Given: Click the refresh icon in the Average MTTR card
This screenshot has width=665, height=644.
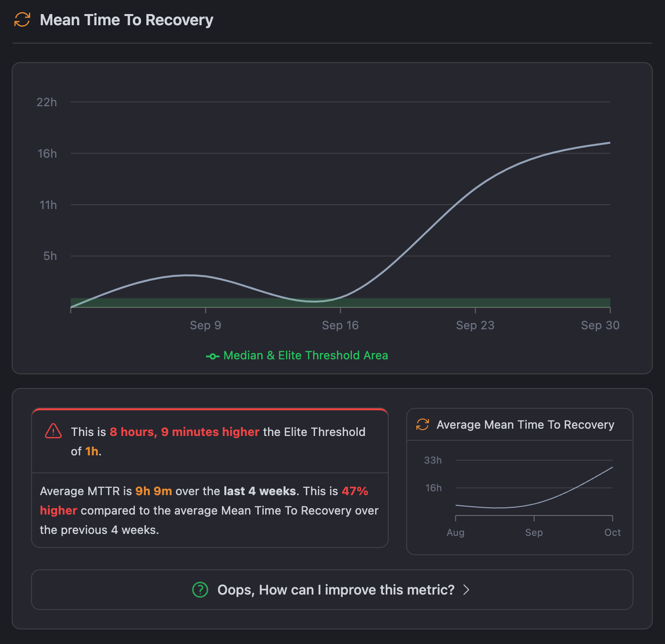Looking at the screenshot, I should [423, 424].
